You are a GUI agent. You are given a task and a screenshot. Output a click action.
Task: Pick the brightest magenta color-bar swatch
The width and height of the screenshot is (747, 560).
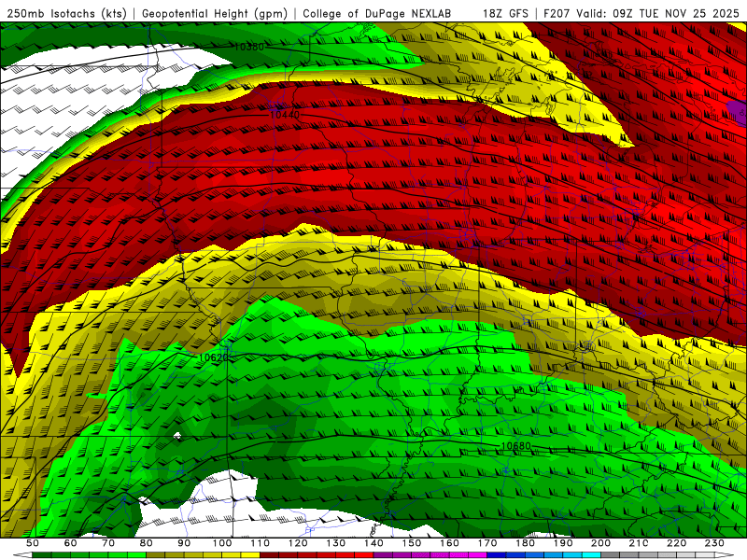click(477, 554)
